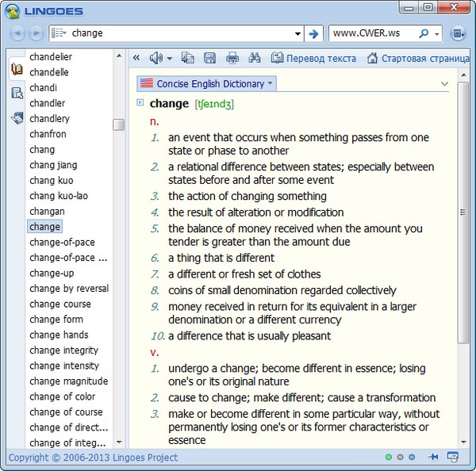Click the word list scrollbar thumb
Screen dimensions: 476x471
point(118,124)
